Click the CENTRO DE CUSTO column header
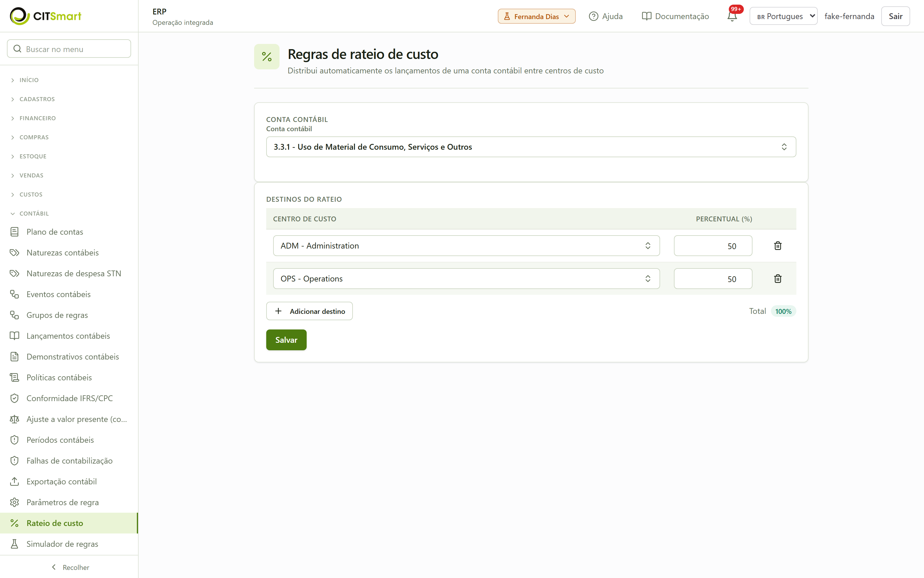Screen dimensions: 924x578 [x=304, y=219]
